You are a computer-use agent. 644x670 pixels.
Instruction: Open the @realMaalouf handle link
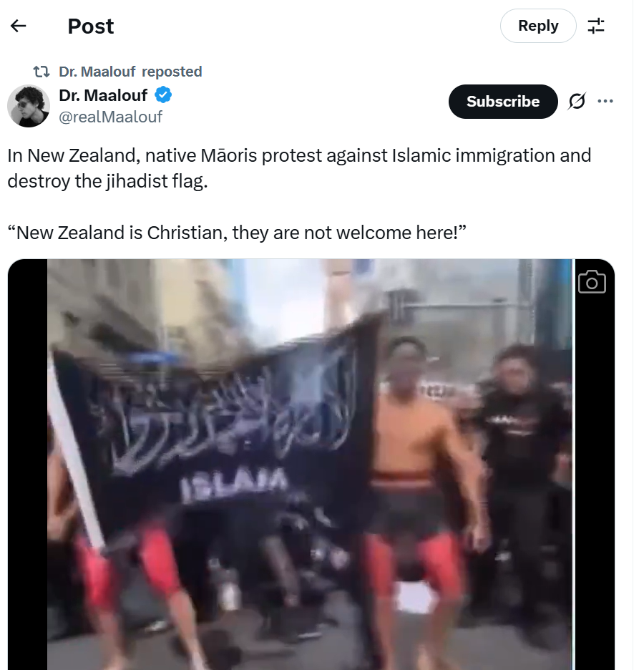point(111,117)
